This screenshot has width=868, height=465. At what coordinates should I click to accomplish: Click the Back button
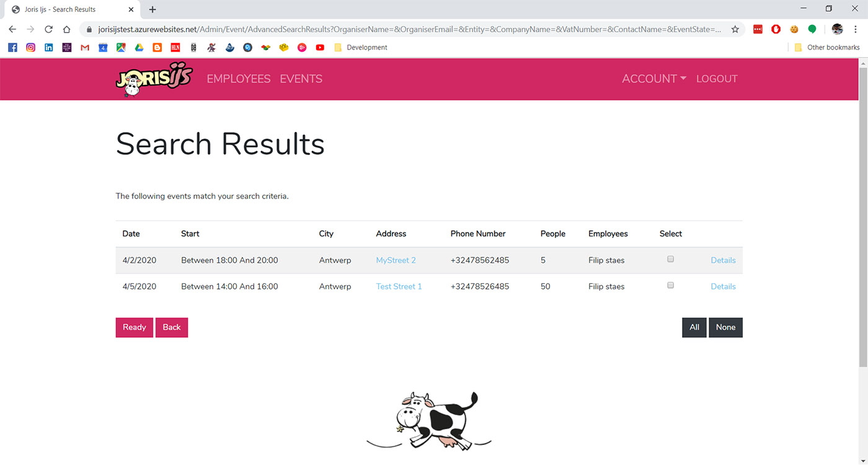172,327
